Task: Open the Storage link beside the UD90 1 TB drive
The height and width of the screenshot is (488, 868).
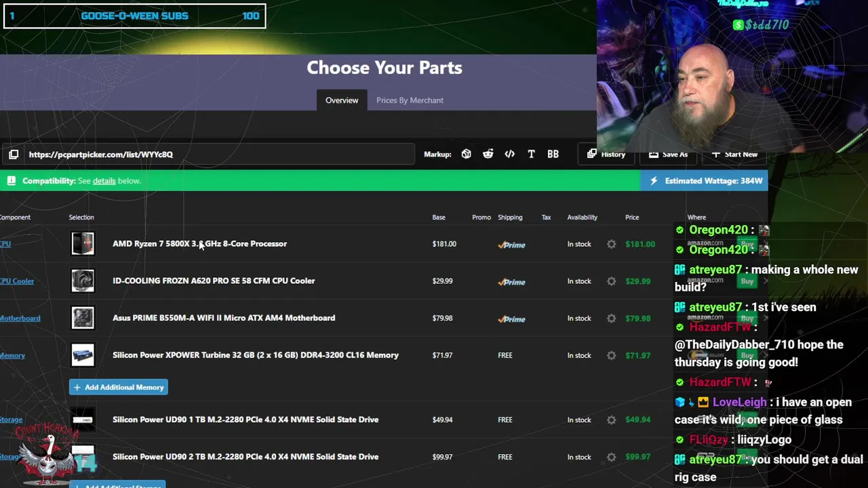Action: [11, 420]
